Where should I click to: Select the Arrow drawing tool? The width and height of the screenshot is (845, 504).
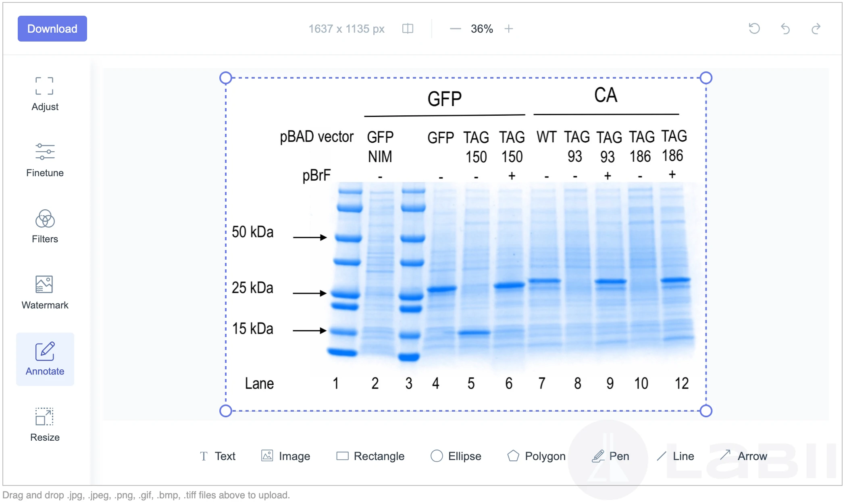[x=744, y=456]
